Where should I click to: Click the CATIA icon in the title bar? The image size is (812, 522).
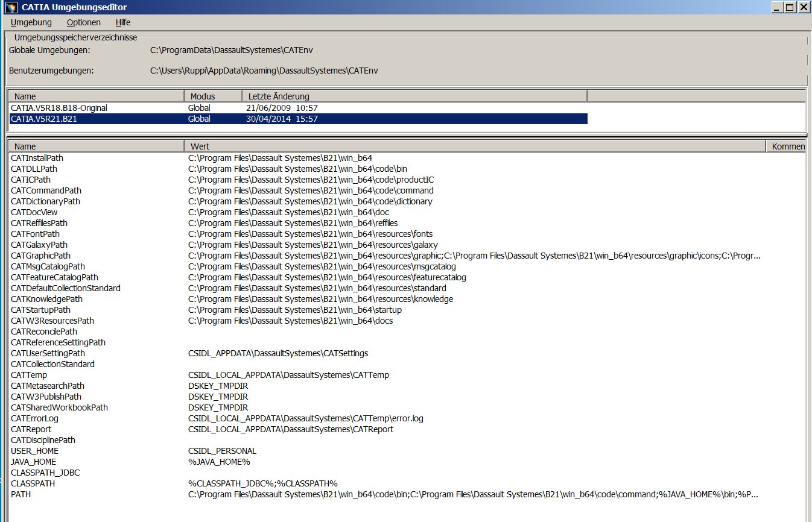(x=10, y=7)
